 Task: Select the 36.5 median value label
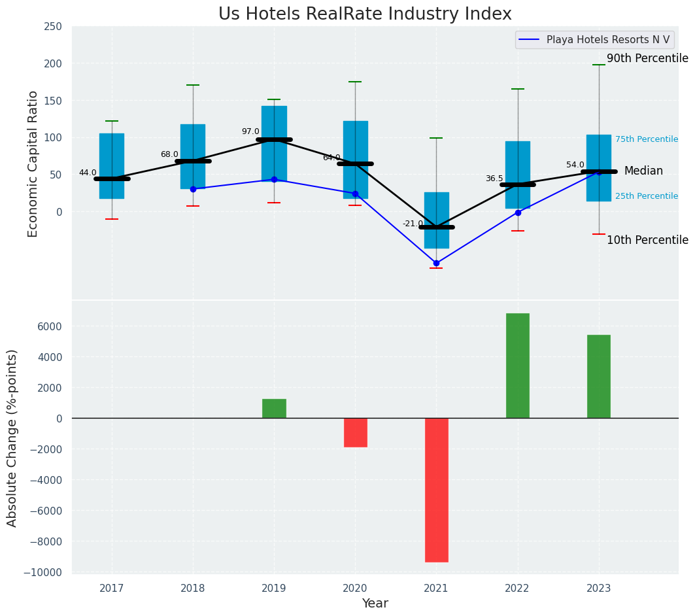tap(494, 179)
